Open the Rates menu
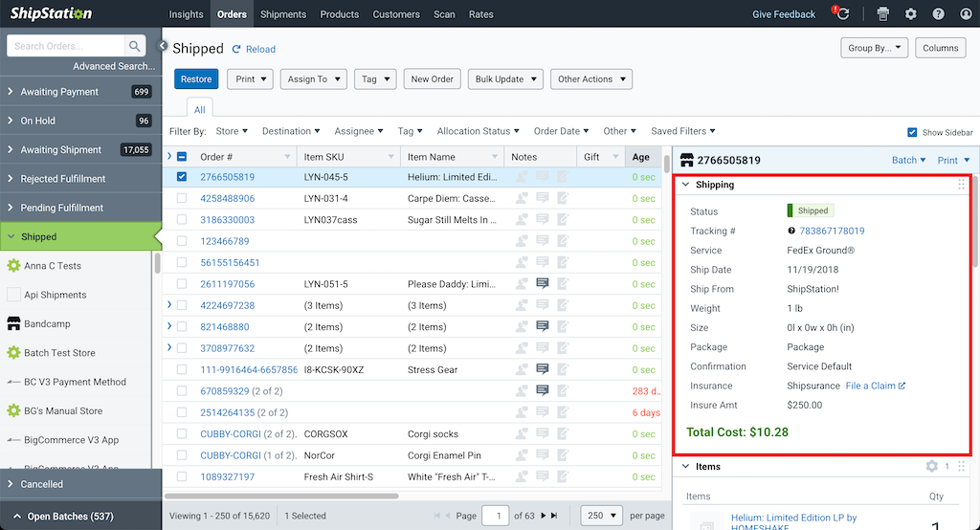 (x=481, y=13)
